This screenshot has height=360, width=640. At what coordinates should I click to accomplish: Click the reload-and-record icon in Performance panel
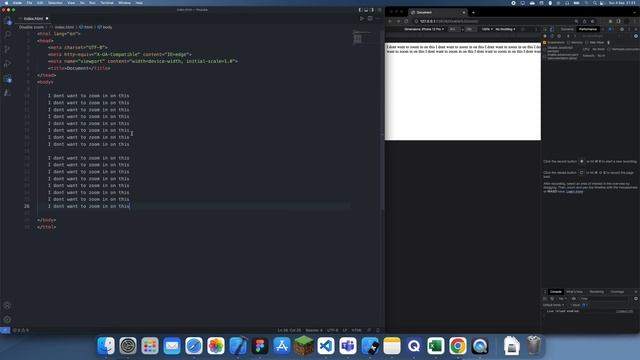(552, 36)
